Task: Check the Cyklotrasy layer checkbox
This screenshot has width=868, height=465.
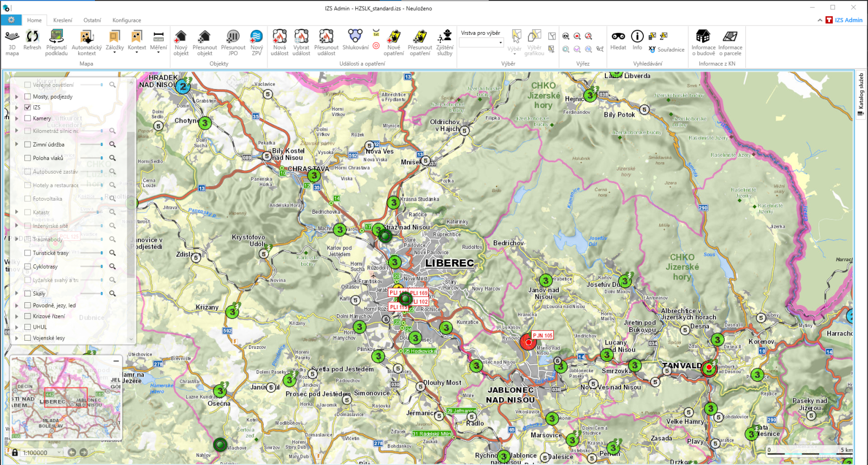Action: pos(28,266)
